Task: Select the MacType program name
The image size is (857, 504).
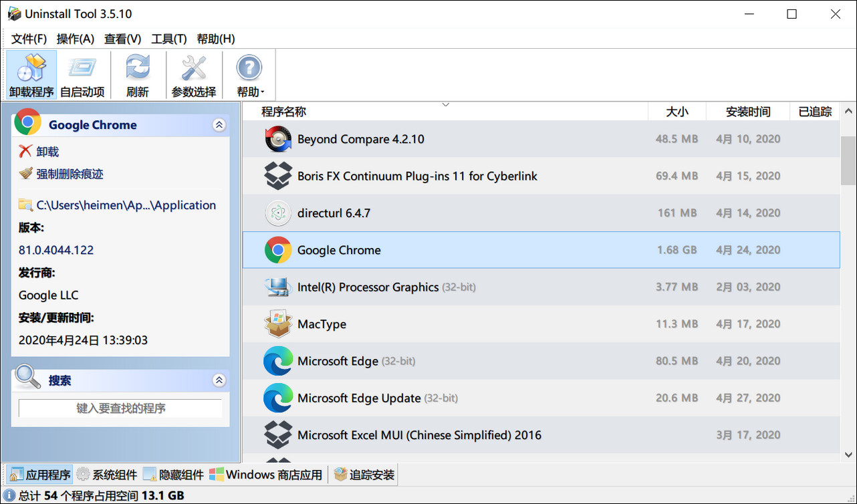Action: (x=322, y=324)
